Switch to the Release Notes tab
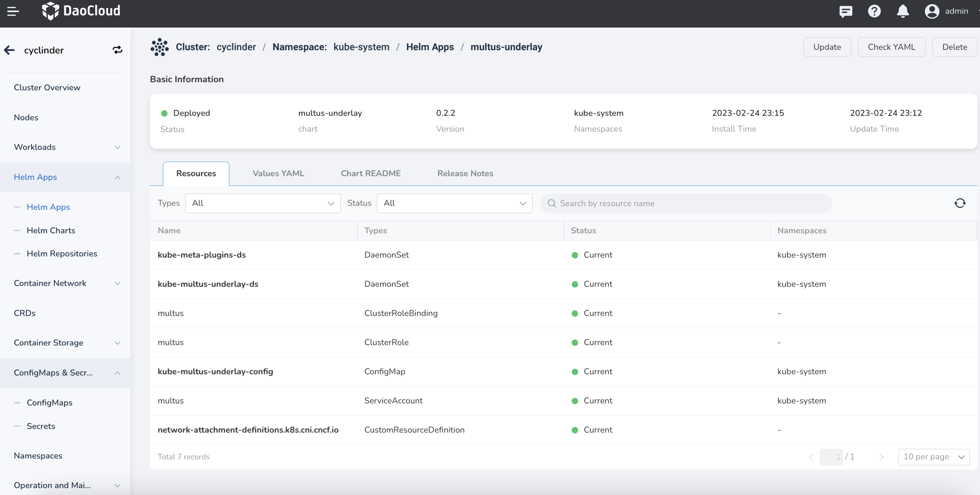 tap(465, 173)
